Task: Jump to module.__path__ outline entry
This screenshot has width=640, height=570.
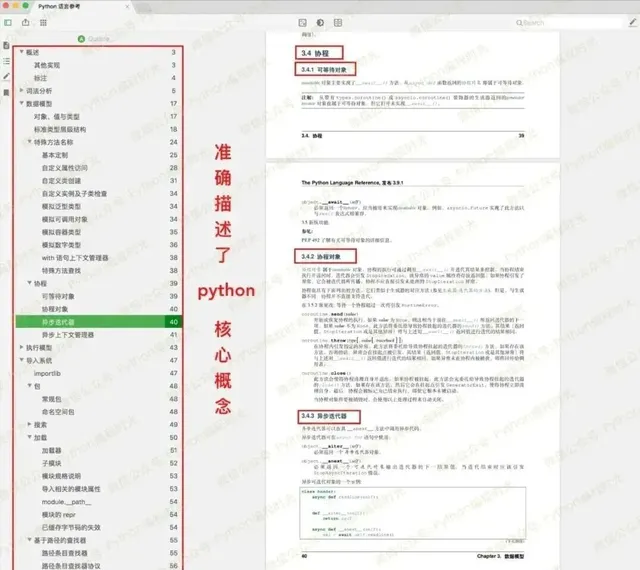Action: point(67,502)
